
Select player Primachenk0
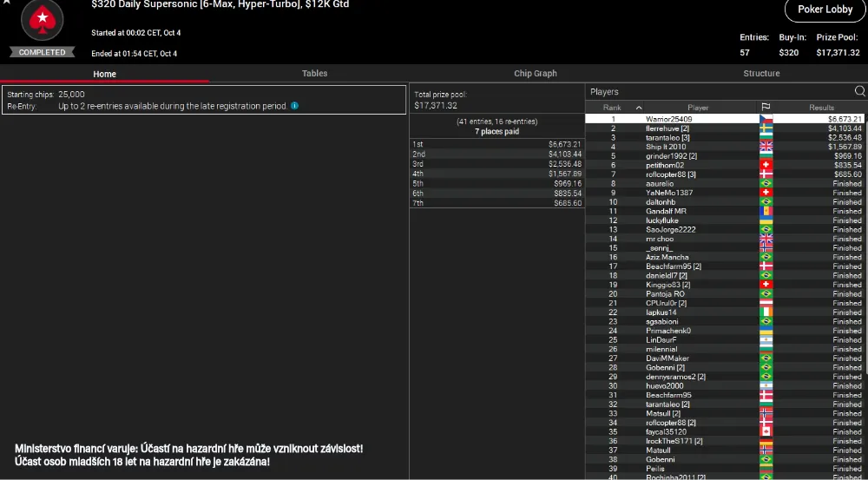coord(668,331)
